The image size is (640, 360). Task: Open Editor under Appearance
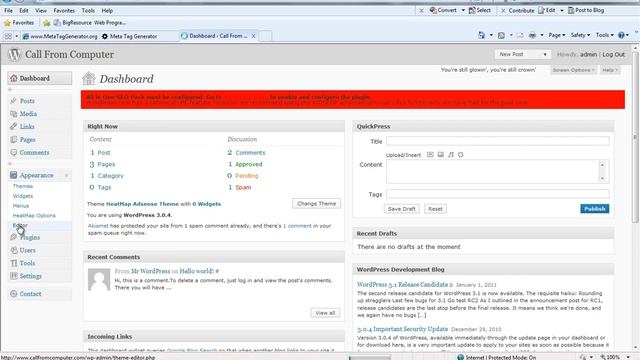pos(20,225)
